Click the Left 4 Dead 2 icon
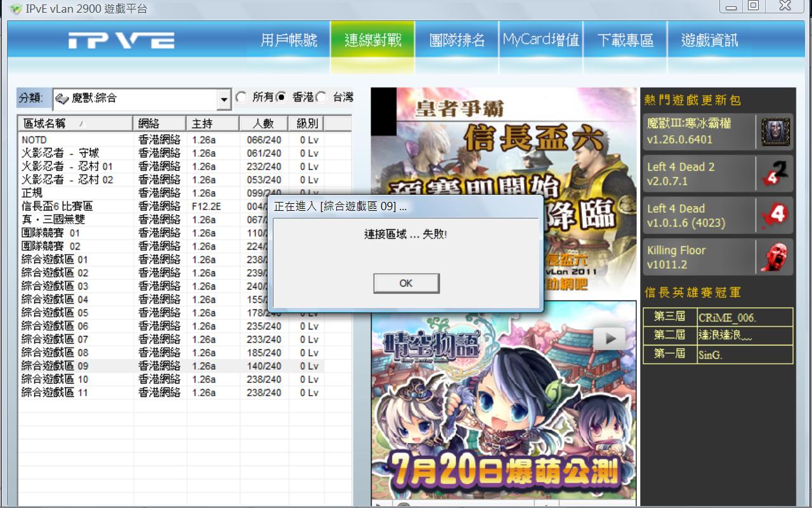 (x=776, y=174)
